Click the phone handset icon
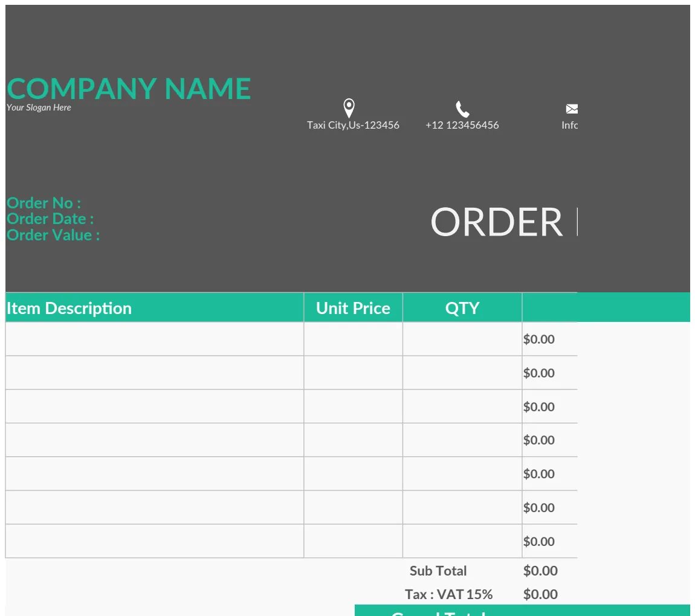 tap(462, 109)
